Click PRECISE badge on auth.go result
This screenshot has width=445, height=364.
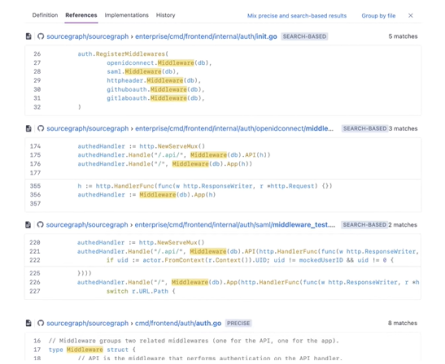(238, 323)
